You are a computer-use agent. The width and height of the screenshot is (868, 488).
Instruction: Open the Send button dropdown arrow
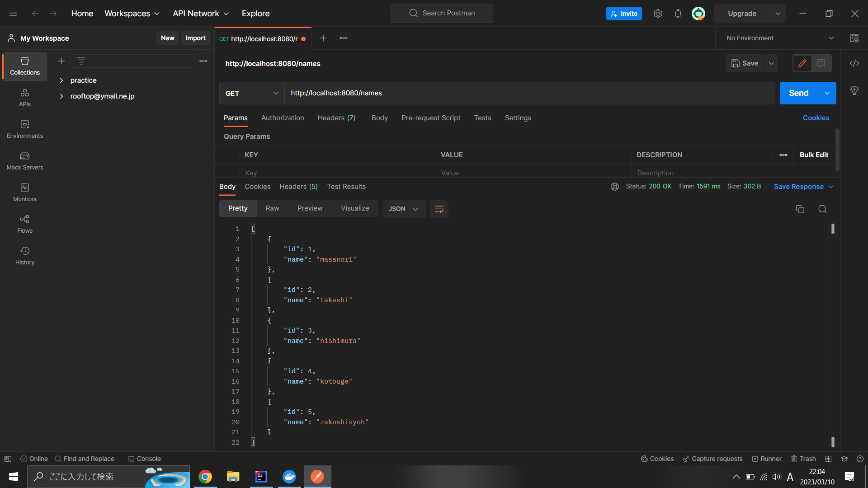(827, 93)
